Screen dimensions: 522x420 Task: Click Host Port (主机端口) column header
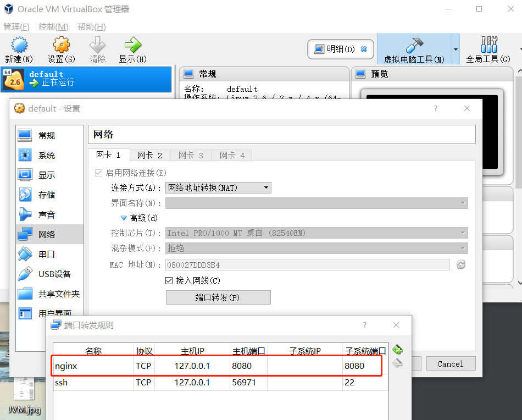[249, 351]
